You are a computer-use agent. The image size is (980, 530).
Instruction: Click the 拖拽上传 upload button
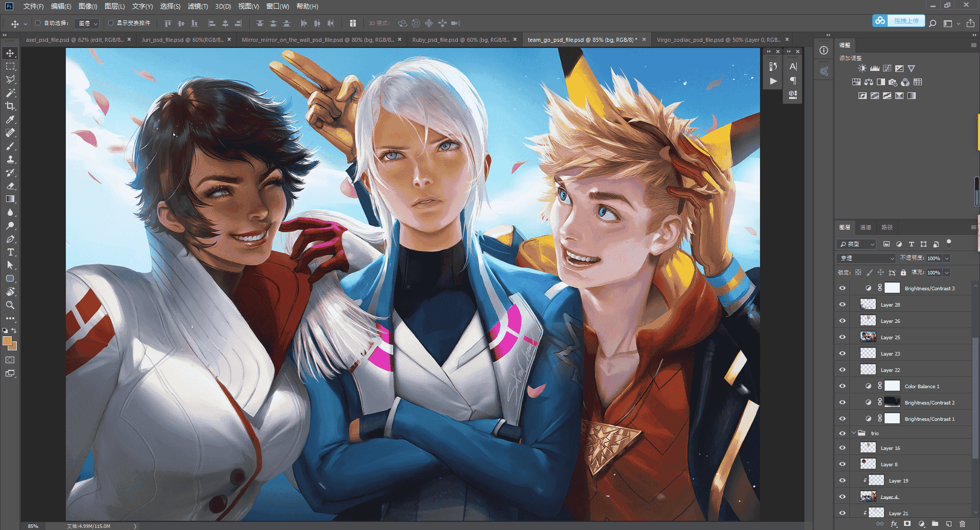898,21
